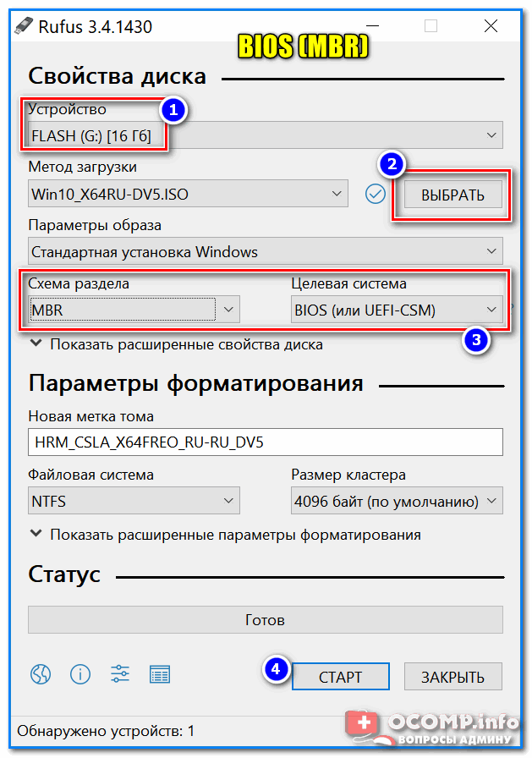Image resolution: width=532 pixels, height=758 pixels.
Task: Click the Параметры форматирования heading
Action: 195,383
